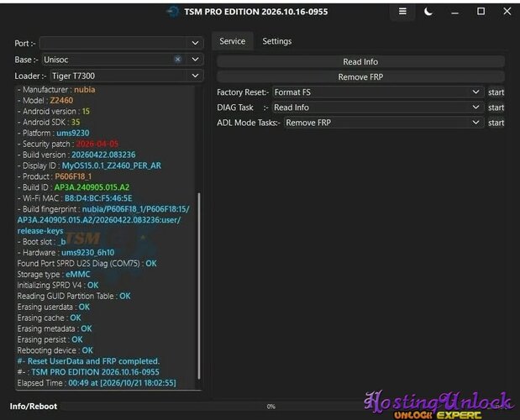
Task: Expand the Loader dropdown arrow
Action: tap(196, 76)
